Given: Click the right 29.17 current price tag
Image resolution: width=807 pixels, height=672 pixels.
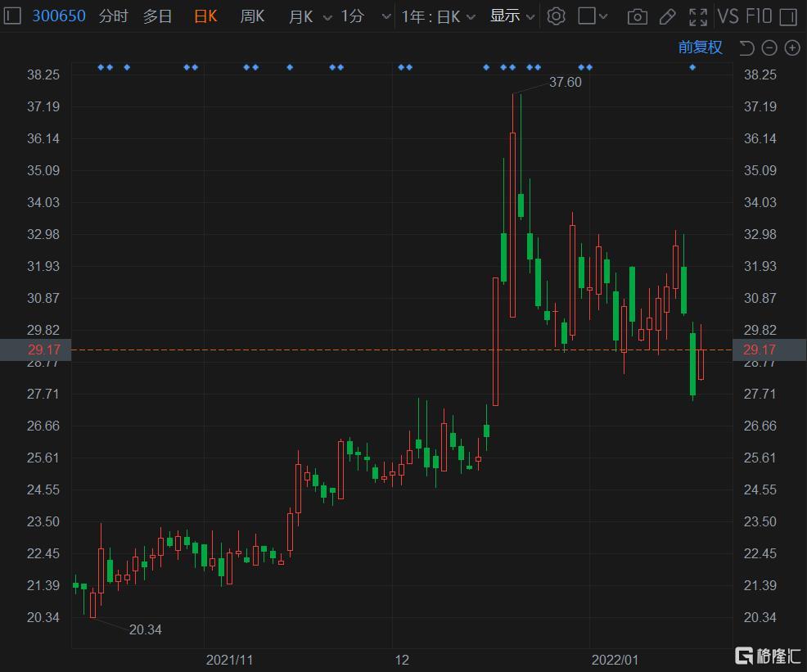Looking at the screenshot, I should point(769,350).
